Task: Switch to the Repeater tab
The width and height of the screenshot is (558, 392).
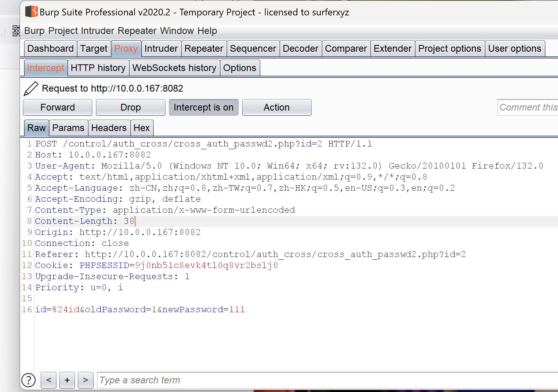Action: (x=204, y=49)
